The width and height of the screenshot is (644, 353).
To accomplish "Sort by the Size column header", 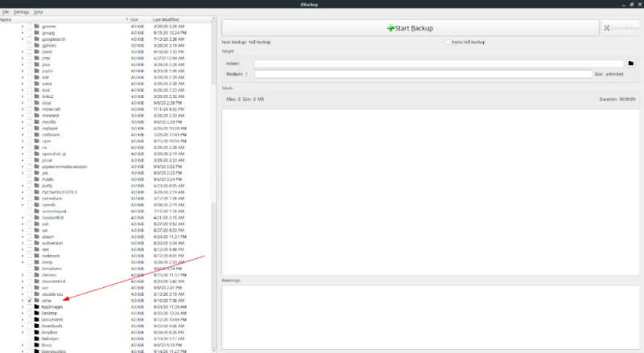I will tap(139, 19).
